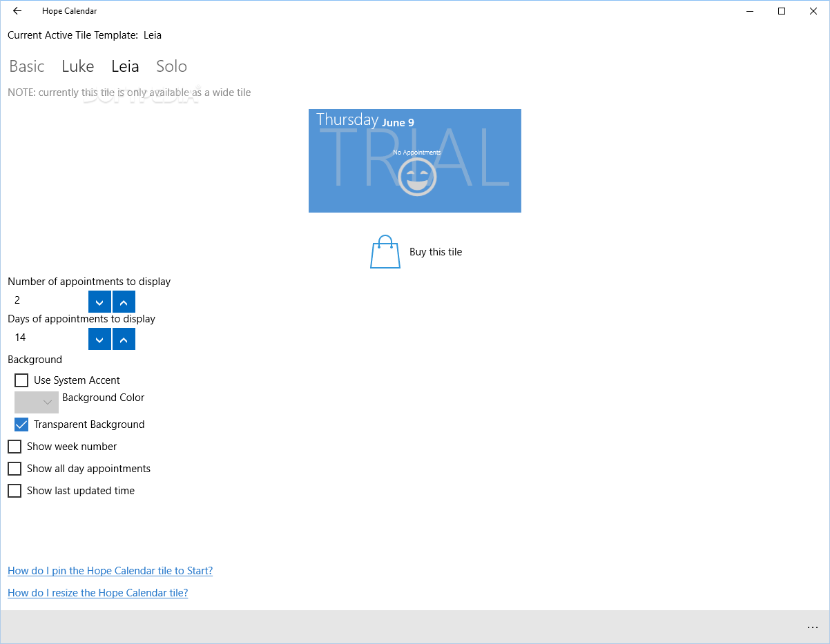Open the Background Color dropdown
Screen dimensions: 830x644
[37, 402]
